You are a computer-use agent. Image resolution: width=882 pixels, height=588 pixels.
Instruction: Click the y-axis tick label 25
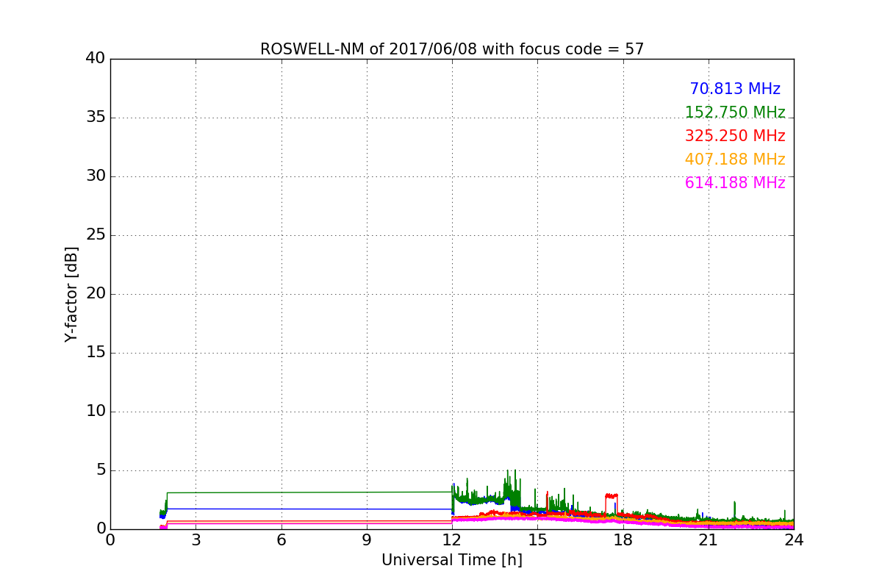pos(96,235)
